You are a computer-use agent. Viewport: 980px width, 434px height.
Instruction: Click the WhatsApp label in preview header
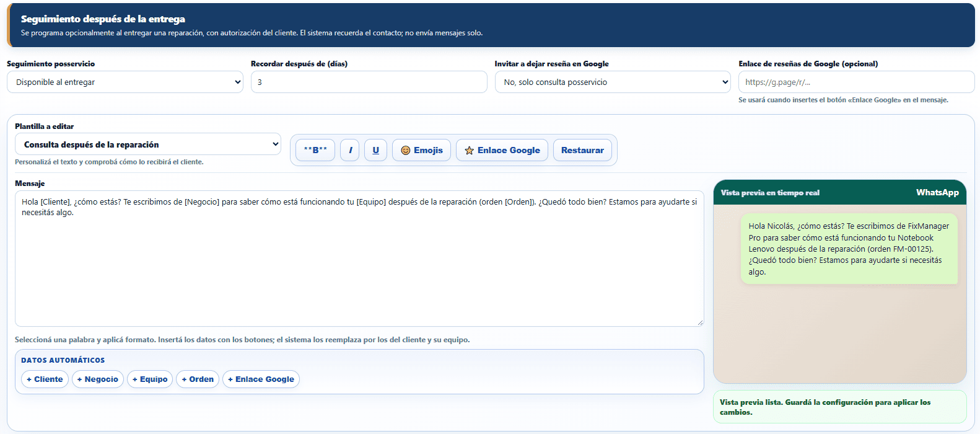click(937, 192)
